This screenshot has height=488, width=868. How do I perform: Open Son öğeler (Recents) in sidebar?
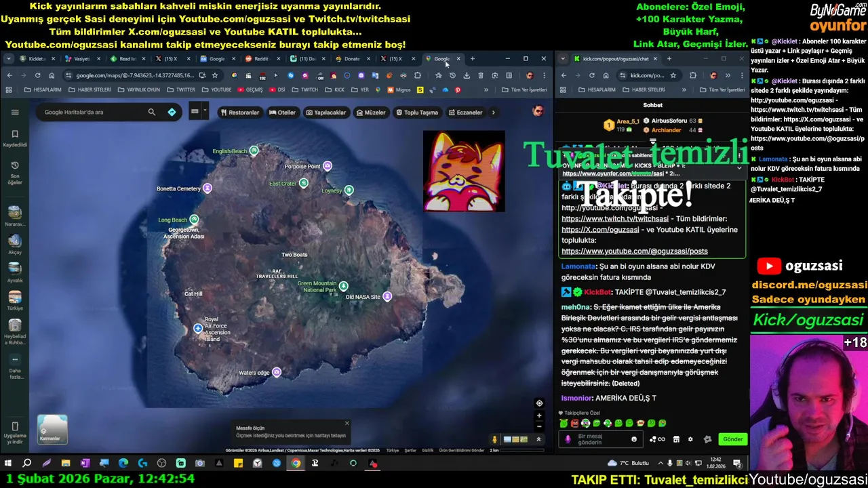click(x=15, y=173)
